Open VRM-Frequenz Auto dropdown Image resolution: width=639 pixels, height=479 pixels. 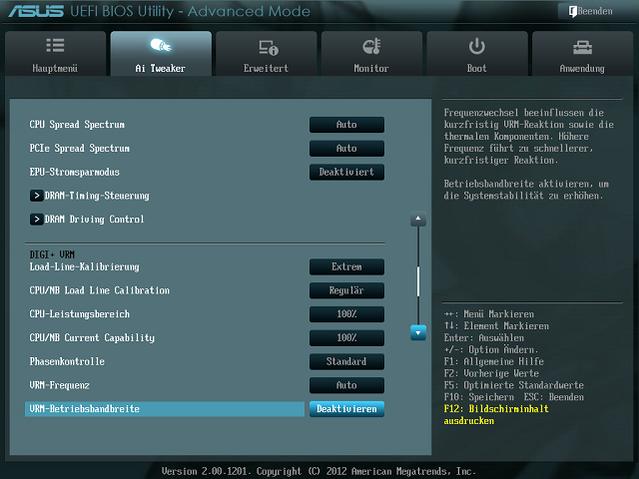click(347, 385)
